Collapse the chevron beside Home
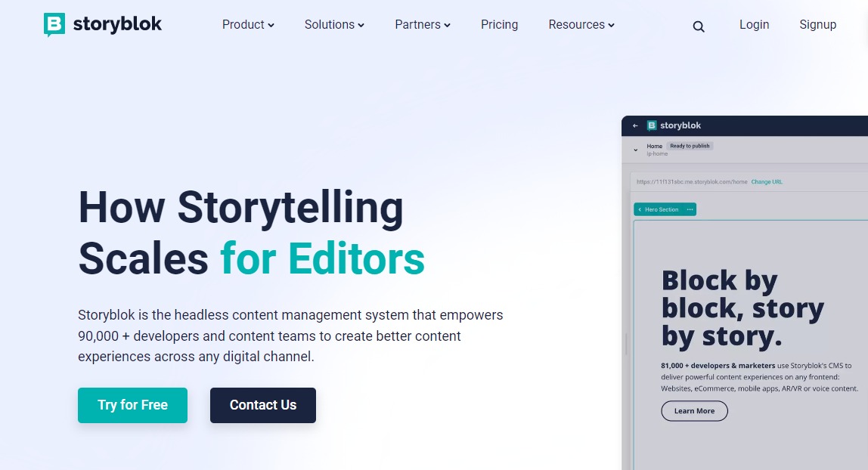 (635, 150)
